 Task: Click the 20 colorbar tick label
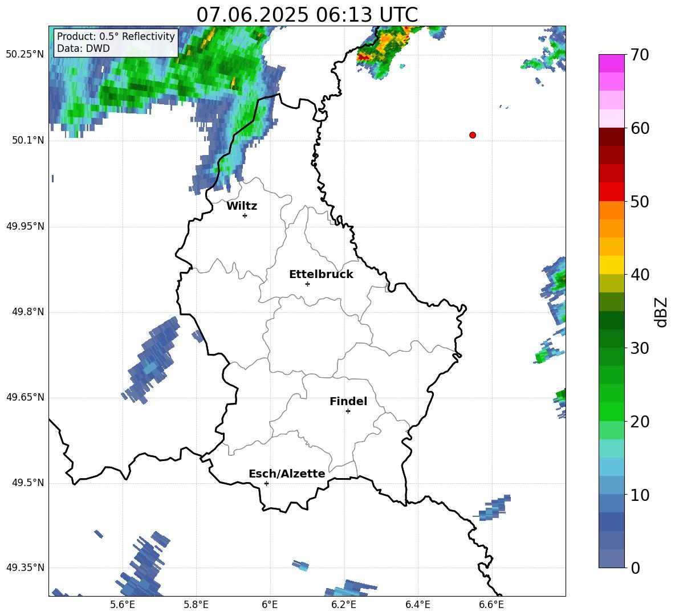pos(639,421)
